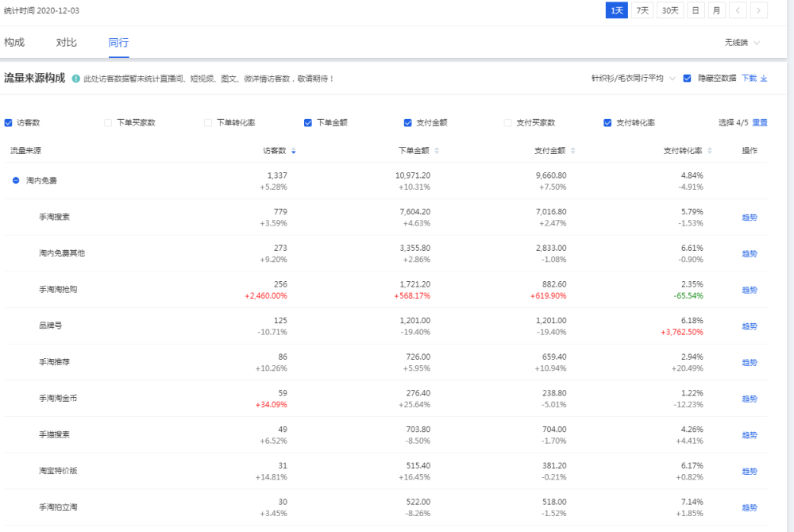Click the download arrow icon next to 下载
The image size is (794, 532).
point(764,79)
